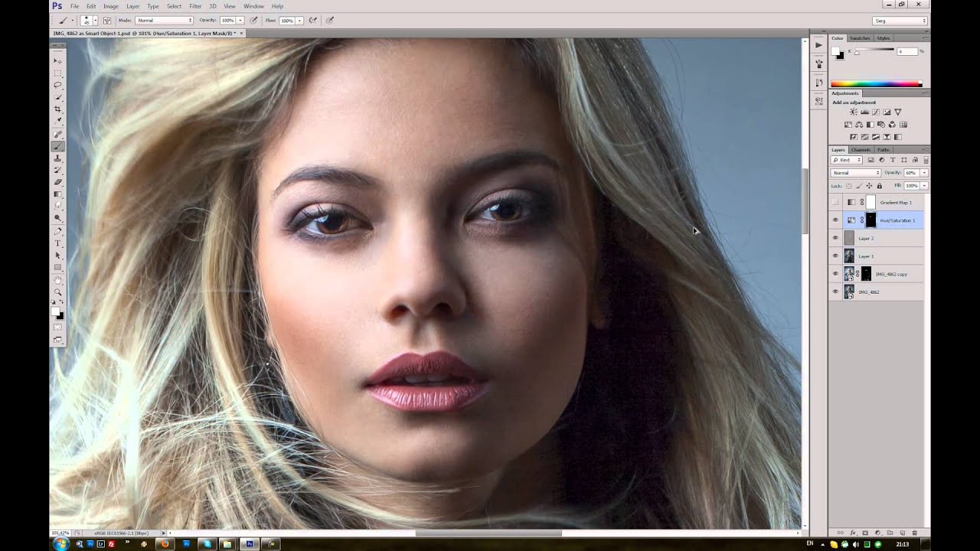The image size is (980, 551).
Task: Select the Eyedropper tool
Action: (58, 122)
